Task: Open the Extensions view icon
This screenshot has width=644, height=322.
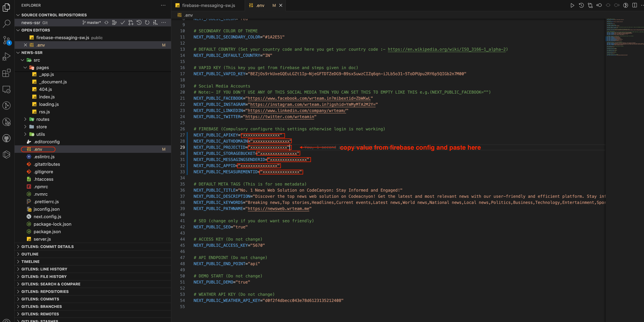Action: click(6, 73)
